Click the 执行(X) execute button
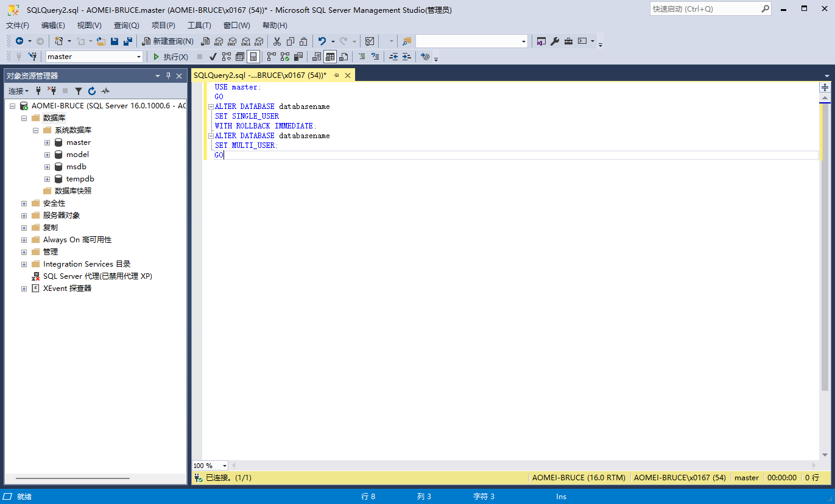Viewport: 835px width, 504px height. 171,57
